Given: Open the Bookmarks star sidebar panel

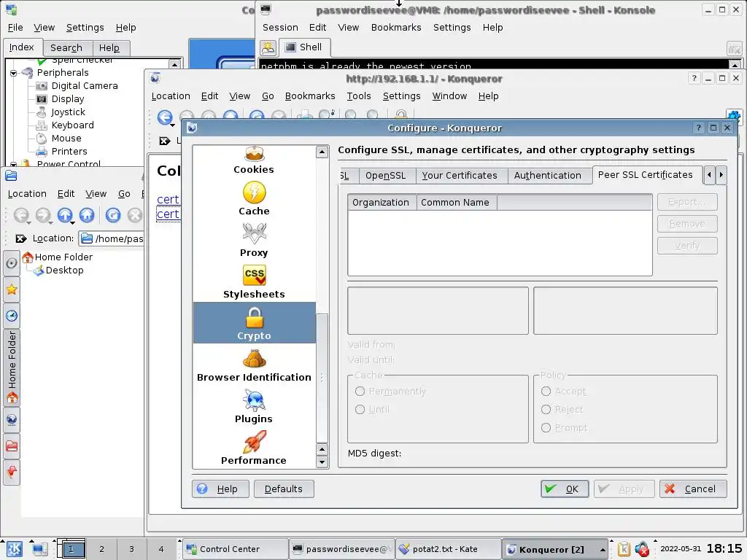Looking at the screenshot, I should 12,289.
